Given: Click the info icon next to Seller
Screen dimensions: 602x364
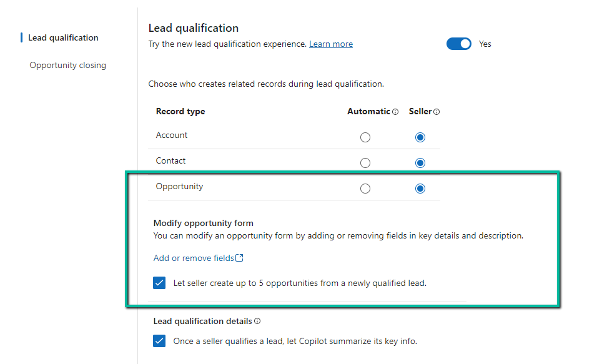Looking at the screenshot, I should [437, 111].
